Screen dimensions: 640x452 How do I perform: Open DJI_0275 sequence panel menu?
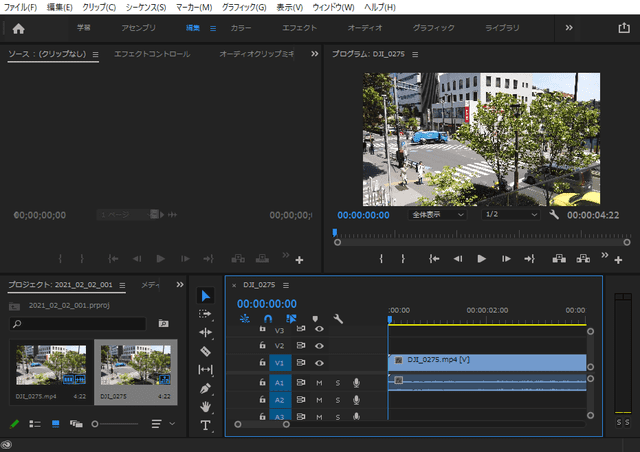click(x=286, y=285)
